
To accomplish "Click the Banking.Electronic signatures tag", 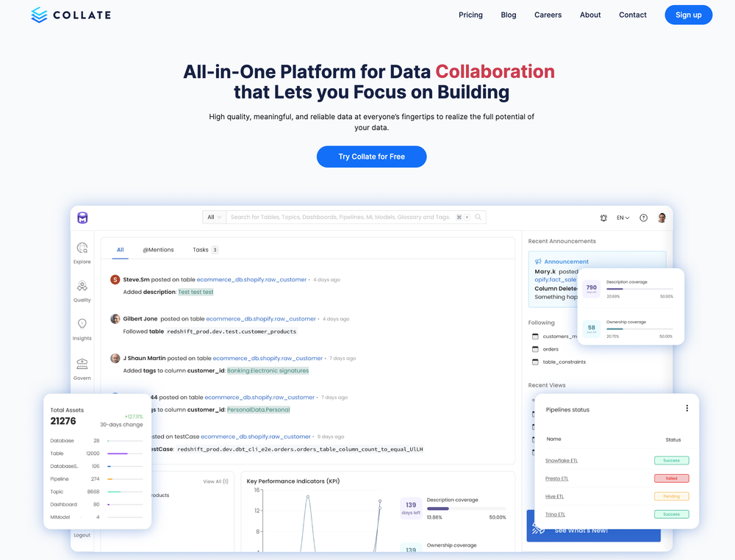I will (x=268, y=370).
